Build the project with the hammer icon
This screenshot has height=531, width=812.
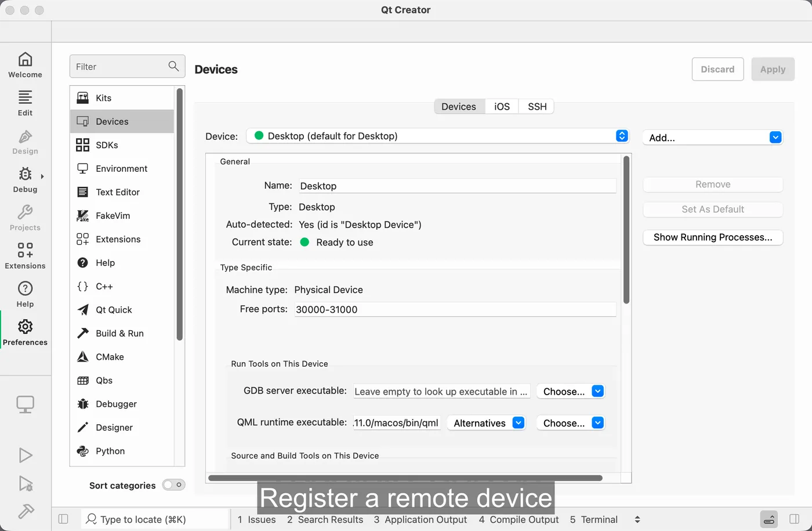pos(26,511)
